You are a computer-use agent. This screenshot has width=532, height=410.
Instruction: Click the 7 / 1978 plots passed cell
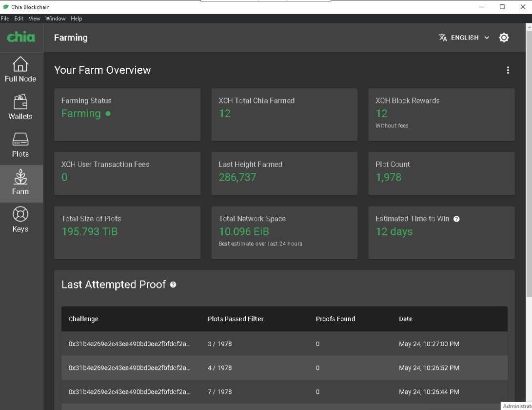[x=220, y=391]
